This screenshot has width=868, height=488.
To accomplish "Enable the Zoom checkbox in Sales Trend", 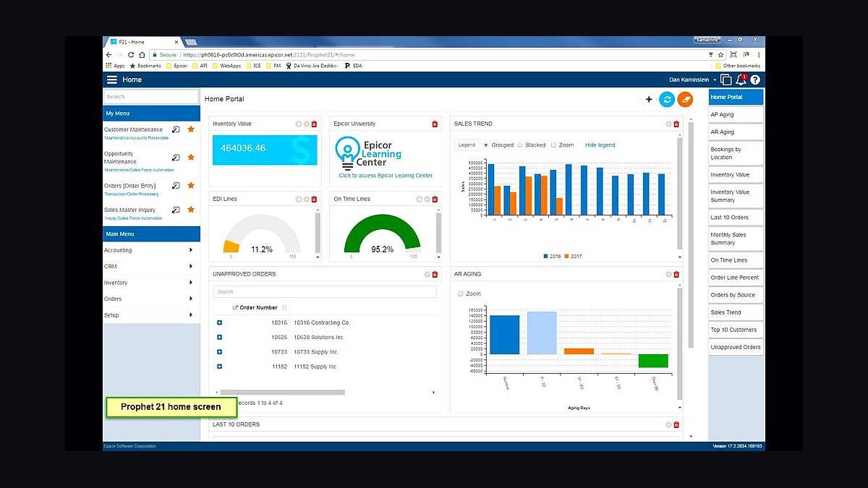I will (554, 145).
